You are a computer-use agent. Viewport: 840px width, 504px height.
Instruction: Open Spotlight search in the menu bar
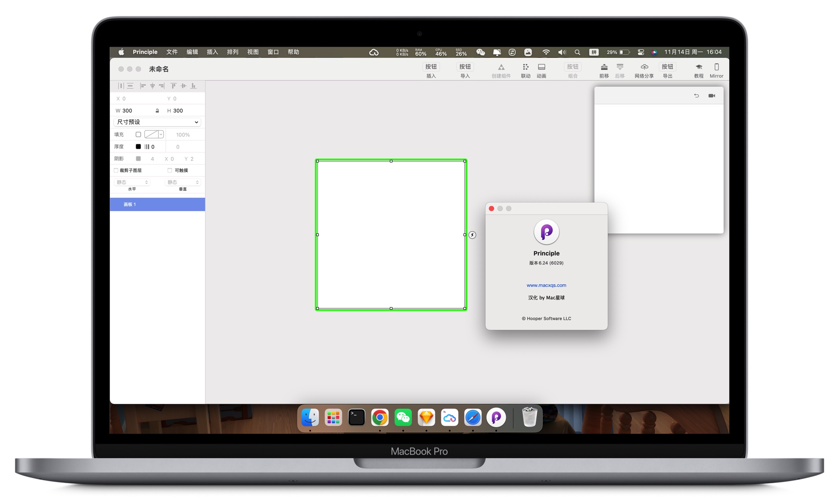click(577, 52)
